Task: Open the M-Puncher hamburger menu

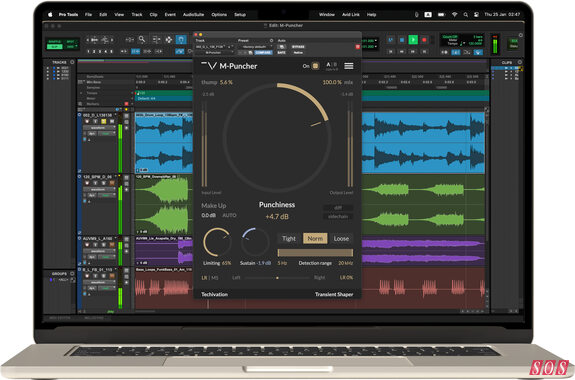Action: [x=349, y=66]
